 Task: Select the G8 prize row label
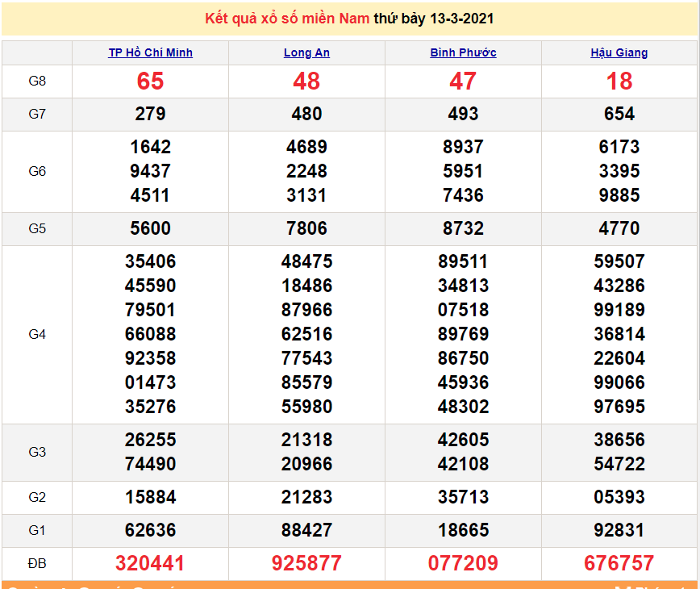[37, 81]
